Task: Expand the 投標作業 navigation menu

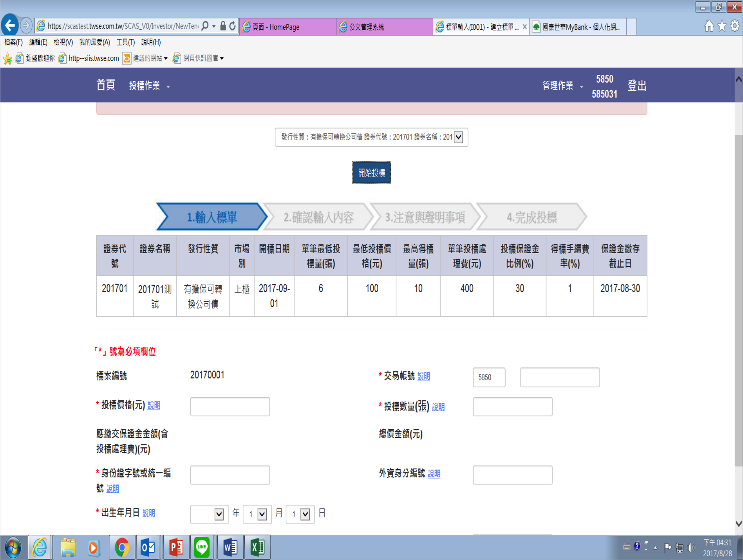Action: tap(149, 86)
